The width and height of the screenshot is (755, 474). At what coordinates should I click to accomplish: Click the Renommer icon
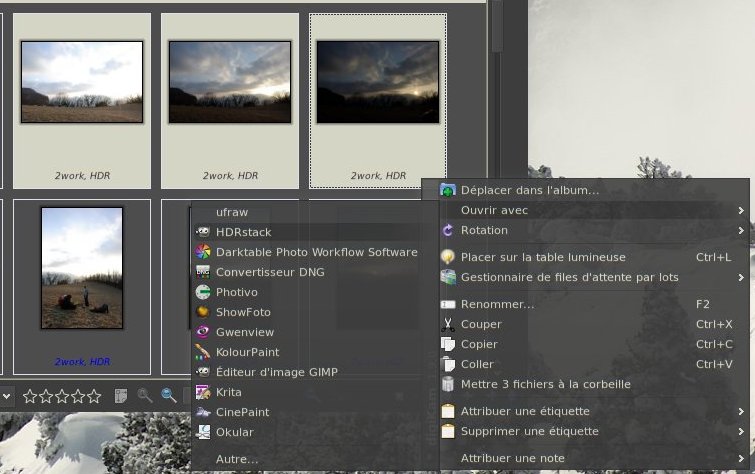448,304
